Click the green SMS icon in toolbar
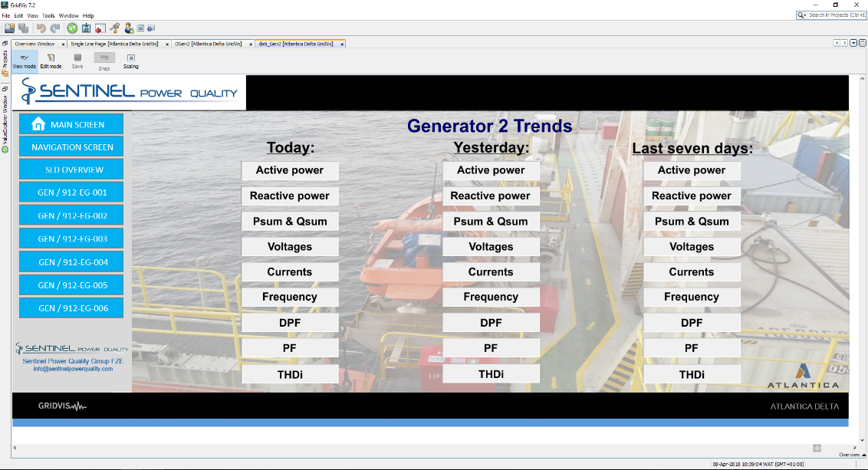This screenshot has height=470, width=868. click(72, 28)
